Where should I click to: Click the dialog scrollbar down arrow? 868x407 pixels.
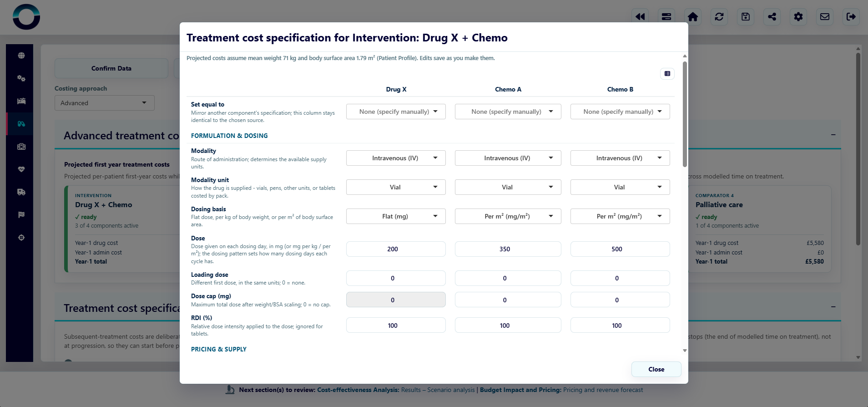685,351
